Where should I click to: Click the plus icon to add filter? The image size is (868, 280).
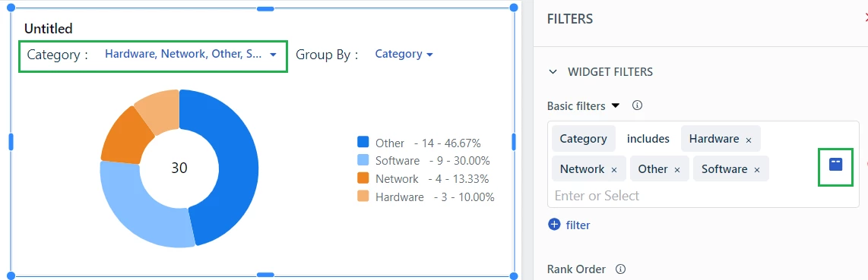point(554,224)
